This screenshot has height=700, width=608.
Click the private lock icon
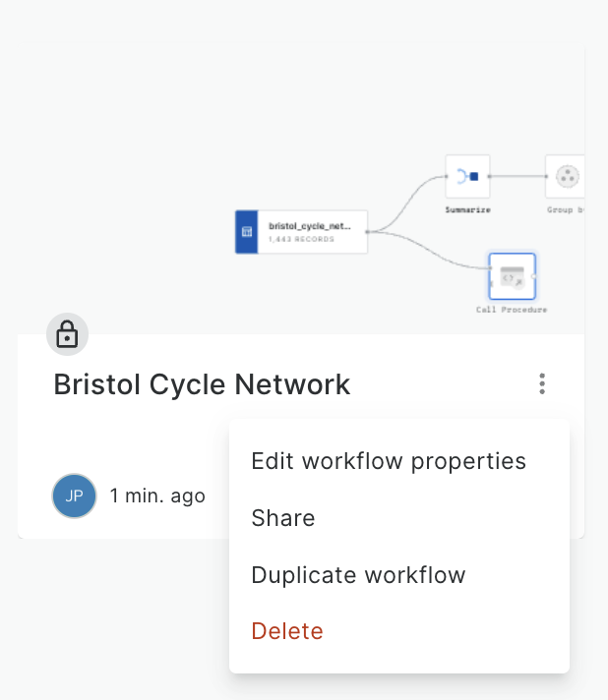pyautogui.click(x=67, y=336)
